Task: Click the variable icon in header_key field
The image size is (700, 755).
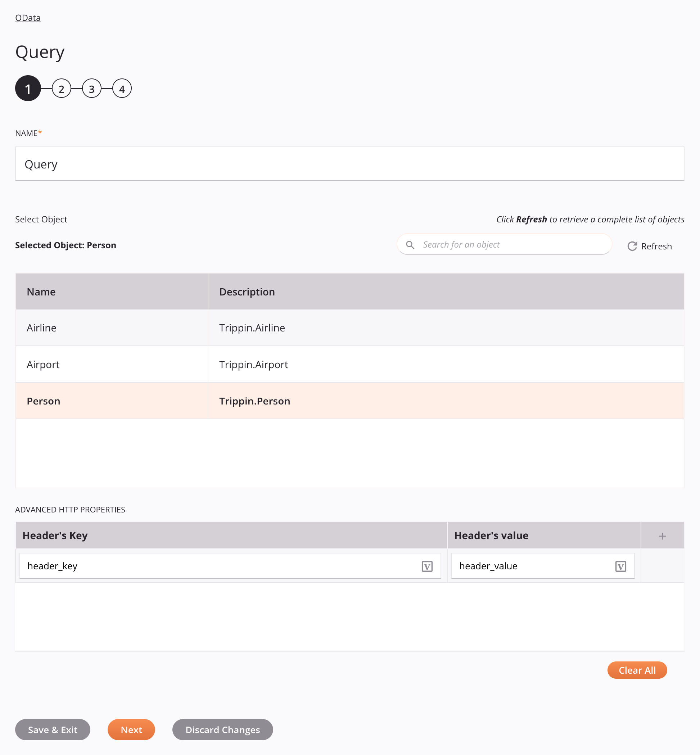Action: [427, 566]
